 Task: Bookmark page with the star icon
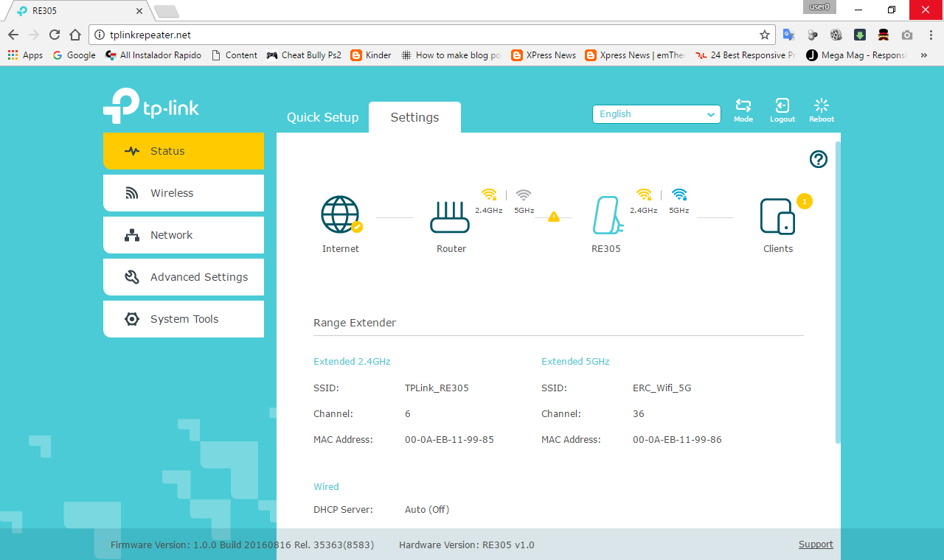tap(765, 35)
